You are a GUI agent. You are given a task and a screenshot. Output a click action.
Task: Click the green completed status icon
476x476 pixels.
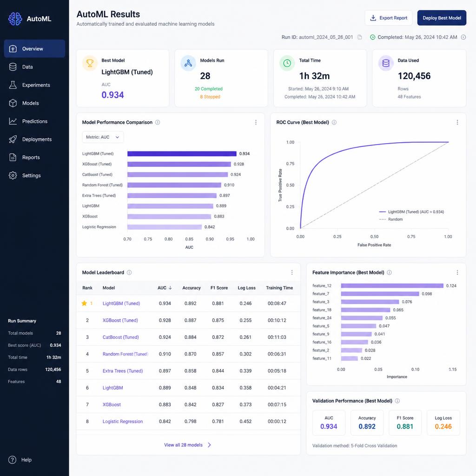372,37
